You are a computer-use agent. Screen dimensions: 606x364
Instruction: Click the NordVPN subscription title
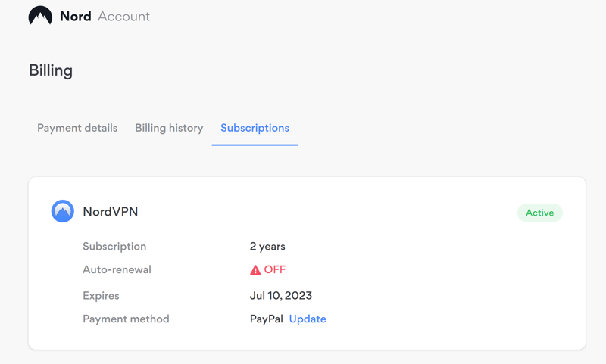point(111,212)
